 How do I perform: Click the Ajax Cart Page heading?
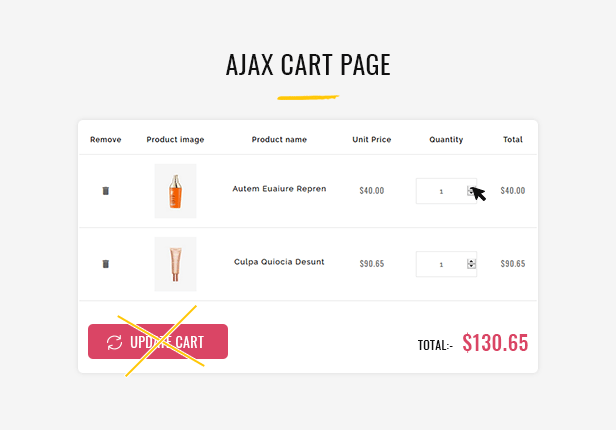[308, 64]
